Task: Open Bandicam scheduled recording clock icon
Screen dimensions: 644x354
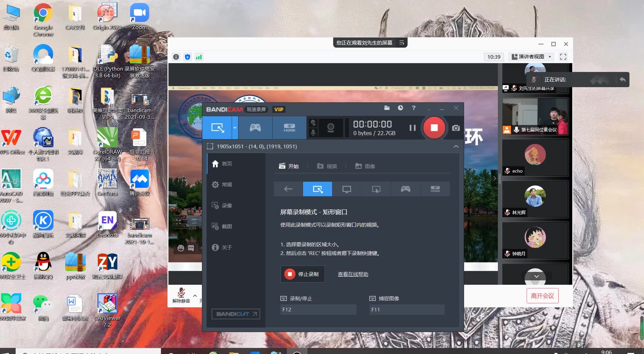Action: coord(400,108)
